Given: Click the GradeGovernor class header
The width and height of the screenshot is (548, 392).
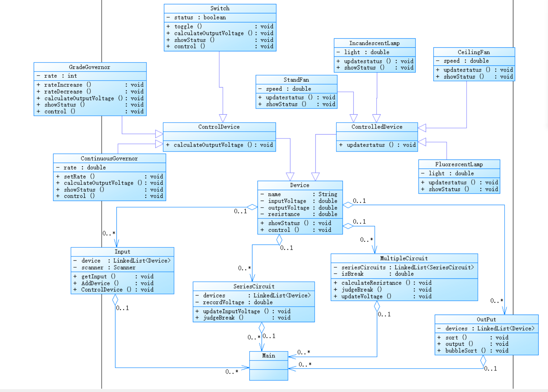Looking at the screenshot, I should point(89,67).
